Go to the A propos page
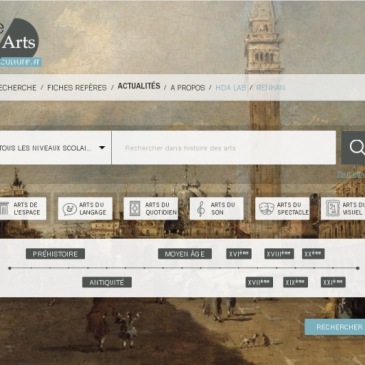The image size is (365, 365). click(188, 88)
